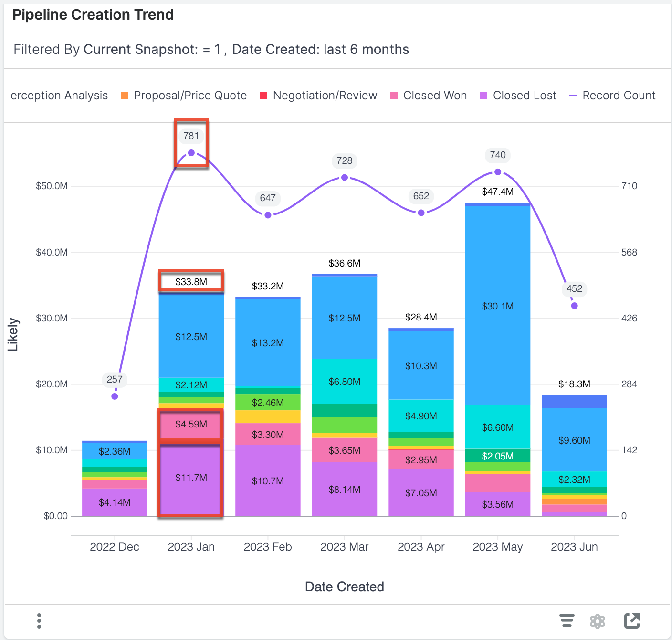Click the 452 record count marker for June
The height and width of the screenshot is (640, 672).
pyautogui.click(x=574, y=305)
